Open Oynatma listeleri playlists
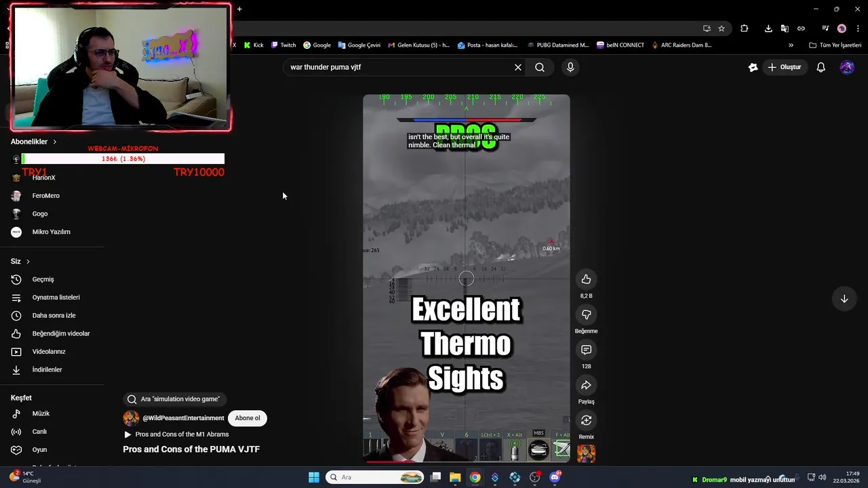 click(x=53, y=298)
